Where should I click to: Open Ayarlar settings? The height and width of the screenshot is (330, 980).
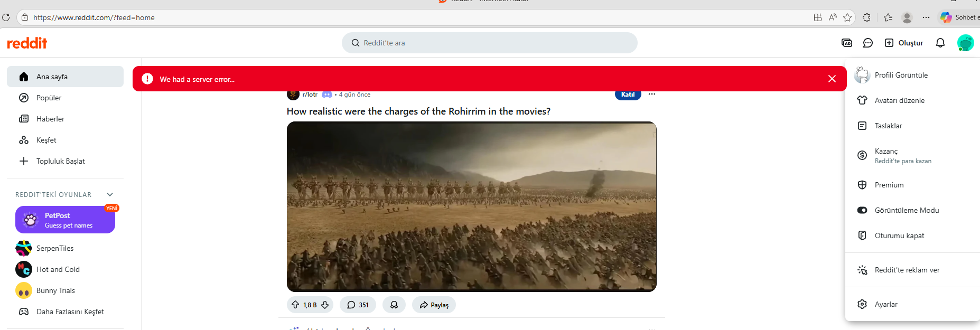tap(912, 304)
